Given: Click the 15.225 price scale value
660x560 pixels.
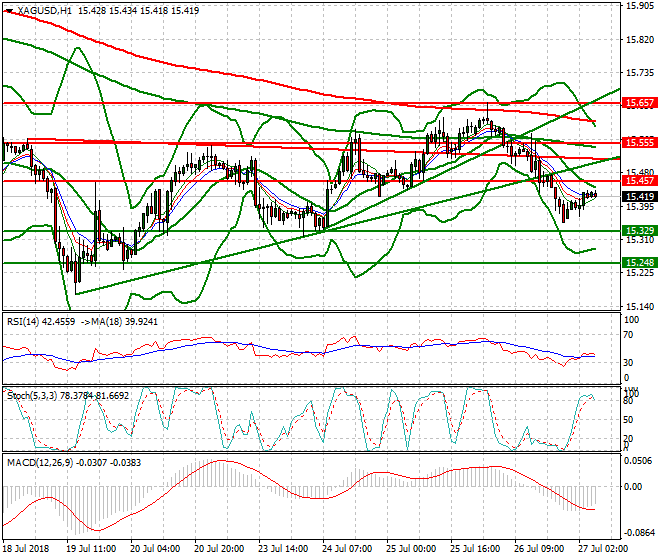Looking at the screenshot, I should [x=640, y=273].
